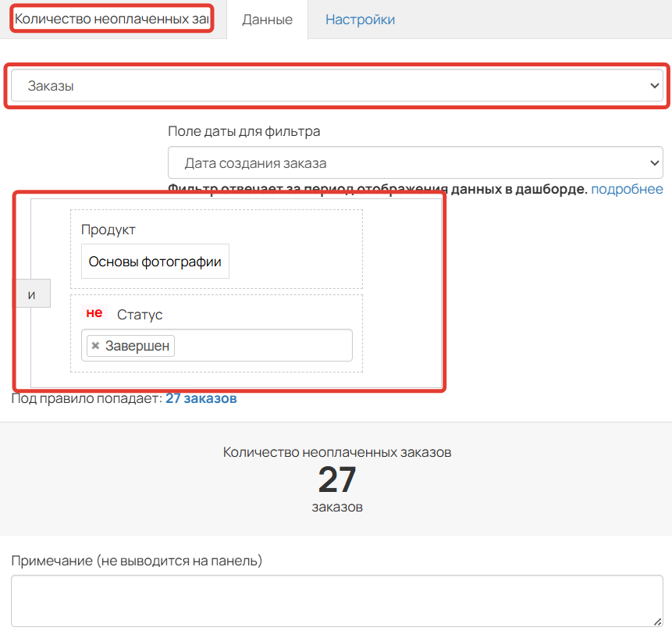Click the preview number 27

[x=337, y=479]
